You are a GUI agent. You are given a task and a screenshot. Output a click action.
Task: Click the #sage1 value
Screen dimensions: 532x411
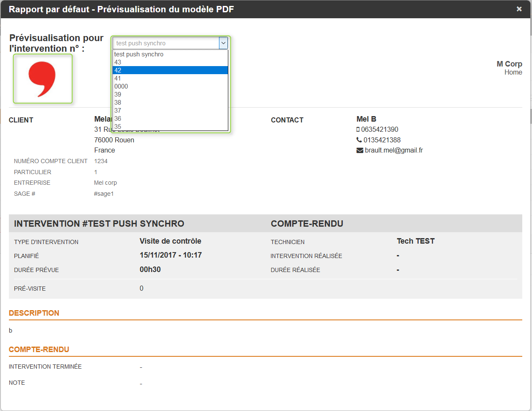click(x=104, y=194)
